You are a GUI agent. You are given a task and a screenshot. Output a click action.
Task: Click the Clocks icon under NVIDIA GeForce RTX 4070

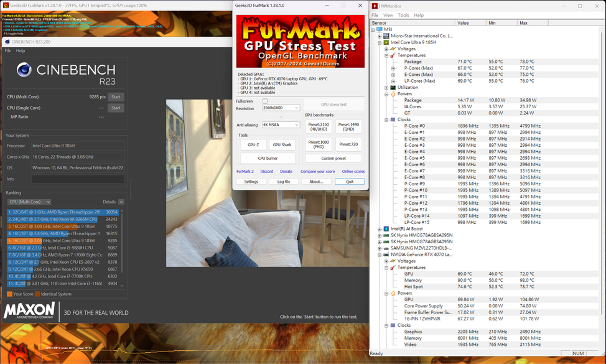pos(393,325)
